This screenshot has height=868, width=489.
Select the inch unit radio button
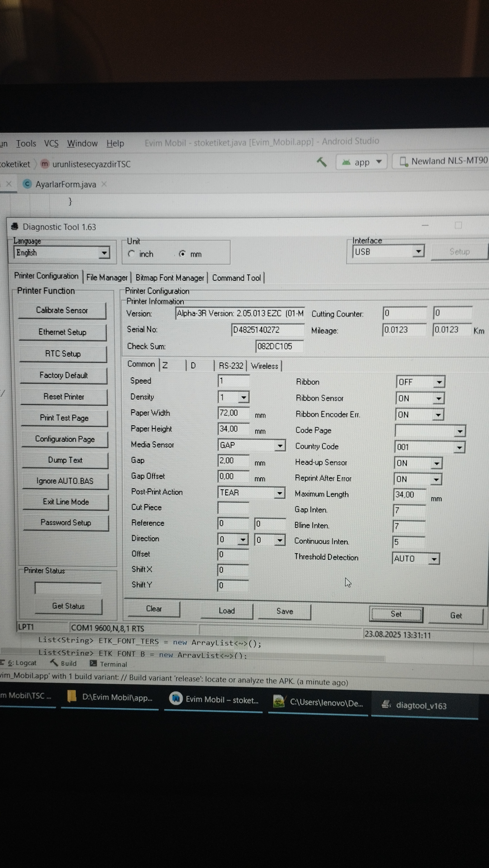pyautogui.click(x=132, y=254)
